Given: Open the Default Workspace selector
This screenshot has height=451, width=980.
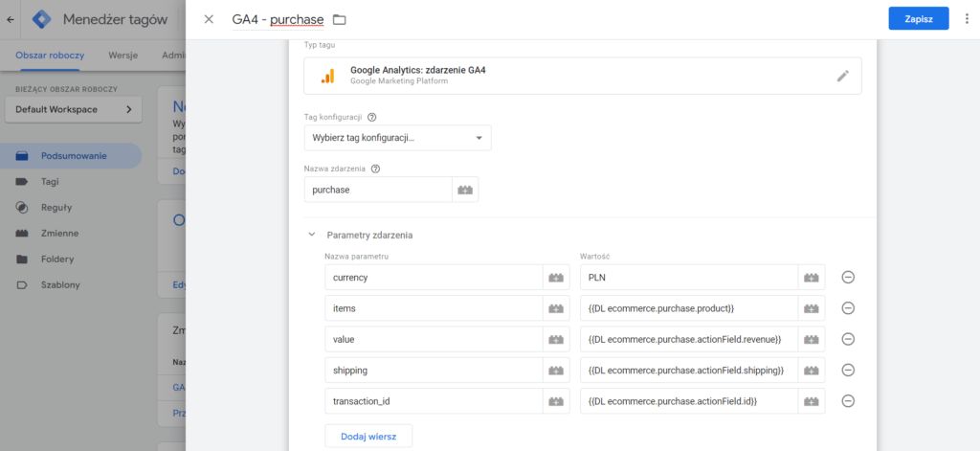Looking at the screenshot, I should (x=74, y=109).
